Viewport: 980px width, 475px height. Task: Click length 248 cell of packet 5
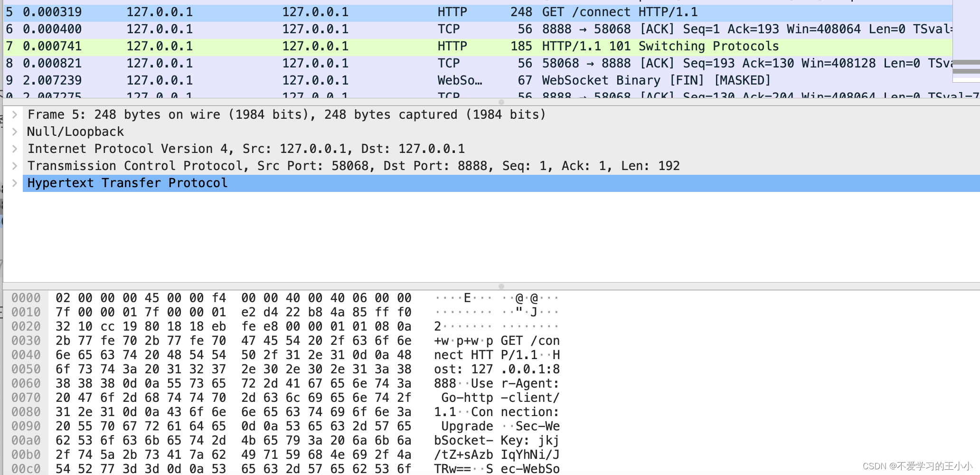[521, 12]
